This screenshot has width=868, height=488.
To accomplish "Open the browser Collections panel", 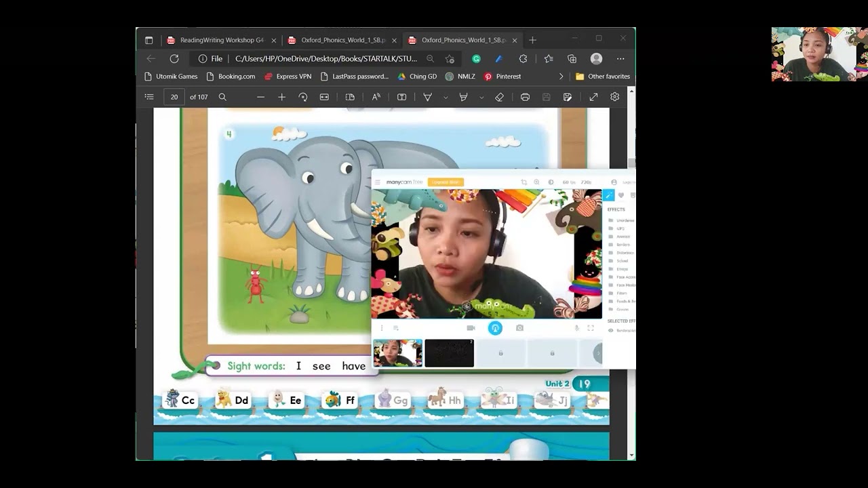I will 572,59.
